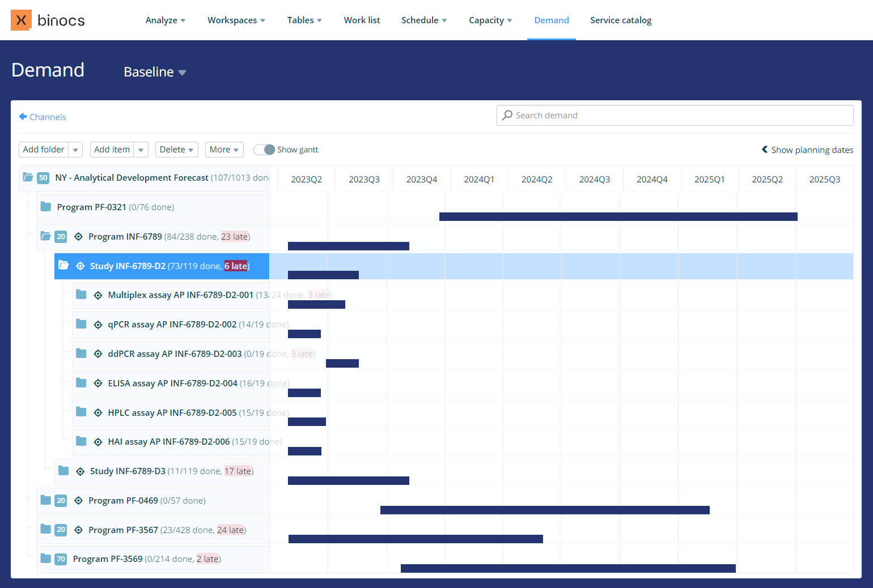The height and width of the screenshot is (588, 873).
Task: Click target icon of ELISA assay row
Action: click(98, 384)
